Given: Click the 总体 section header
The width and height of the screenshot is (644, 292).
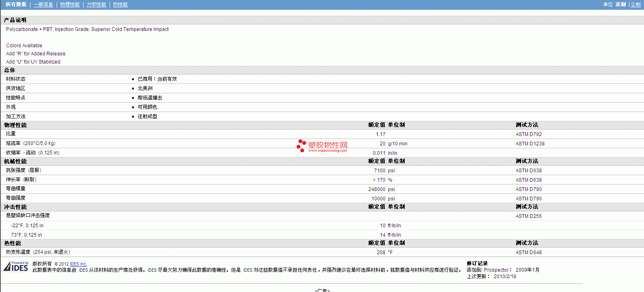Looking at the screenshot, I should click(9, 70).
